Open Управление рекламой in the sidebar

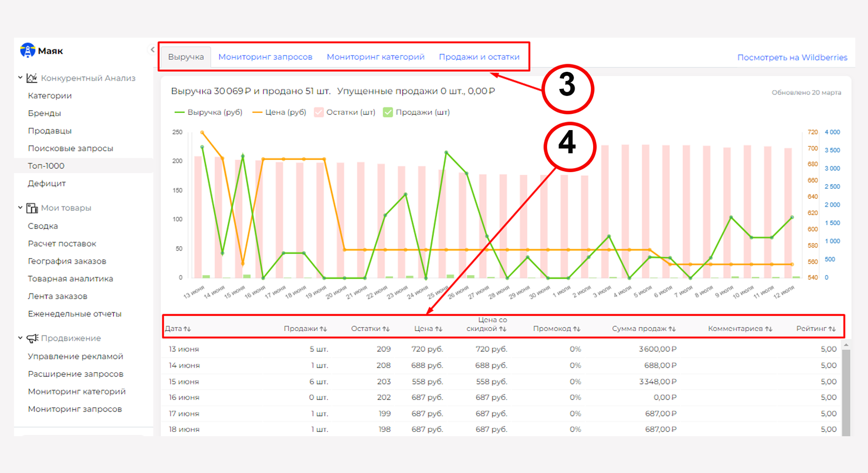point(75,356)
